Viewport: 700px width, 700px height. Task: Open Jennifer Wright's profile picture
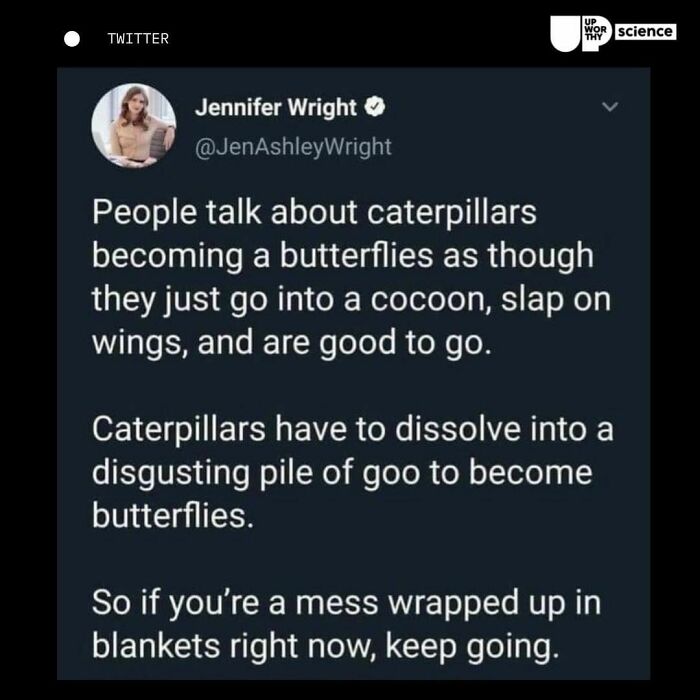coord(133,125)
